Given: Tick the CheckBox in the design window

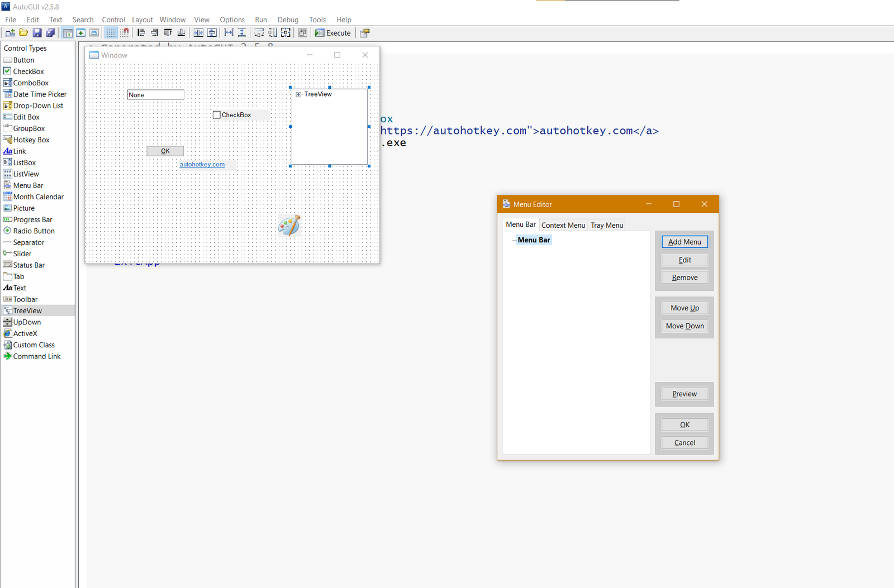Looking at the screenshot, I should [x=217, y=115].
